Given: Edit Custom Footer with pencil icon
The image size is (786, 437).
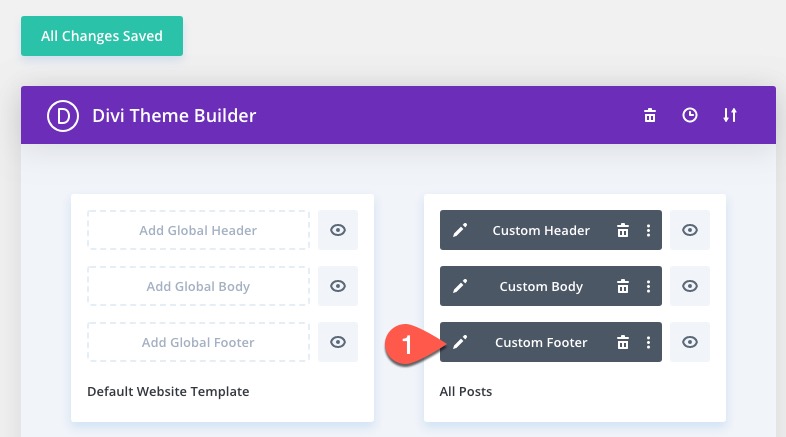Looking at the screenshot, I should tap(460, 342).
